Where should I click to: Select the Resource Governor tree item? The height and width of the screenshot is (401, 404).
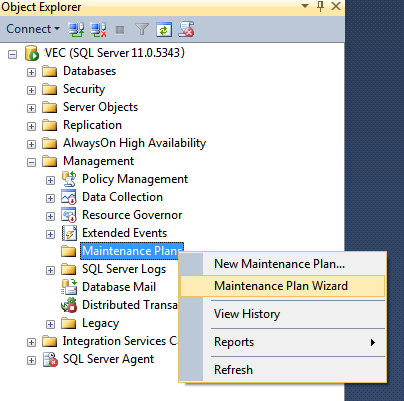pyautogui.click(x=132, y=215)
